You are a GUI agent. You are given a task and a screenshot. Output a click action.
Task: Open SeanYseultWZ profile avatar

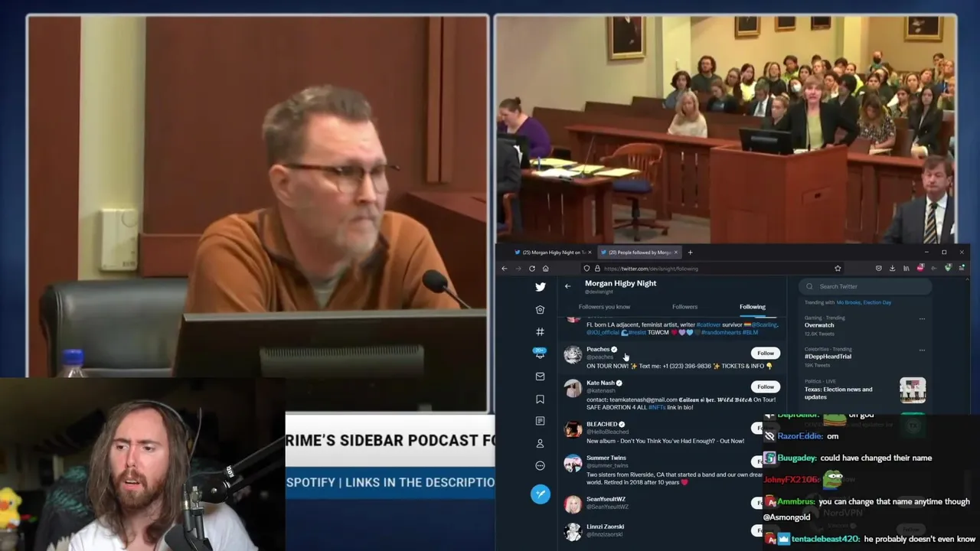click(573, 504)
